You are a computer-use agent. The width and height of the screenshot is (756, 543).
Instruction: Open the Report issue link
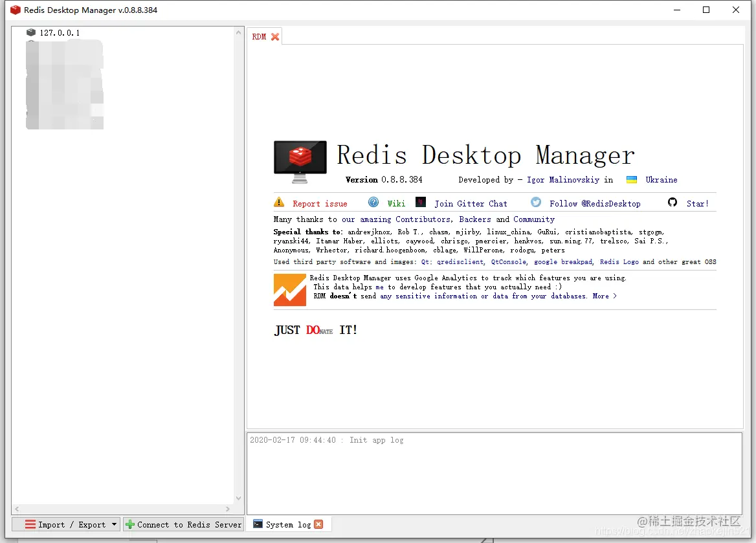point(320,203)
